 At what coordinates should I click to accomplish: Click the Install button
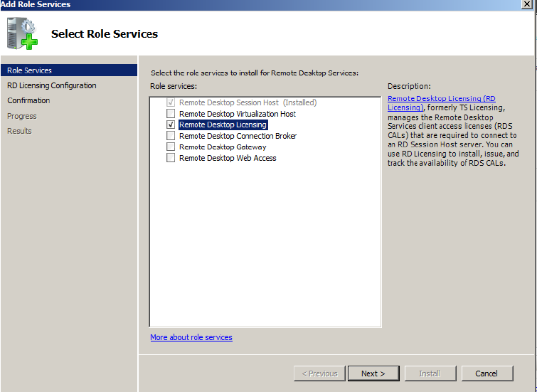(x=430, y=374)
